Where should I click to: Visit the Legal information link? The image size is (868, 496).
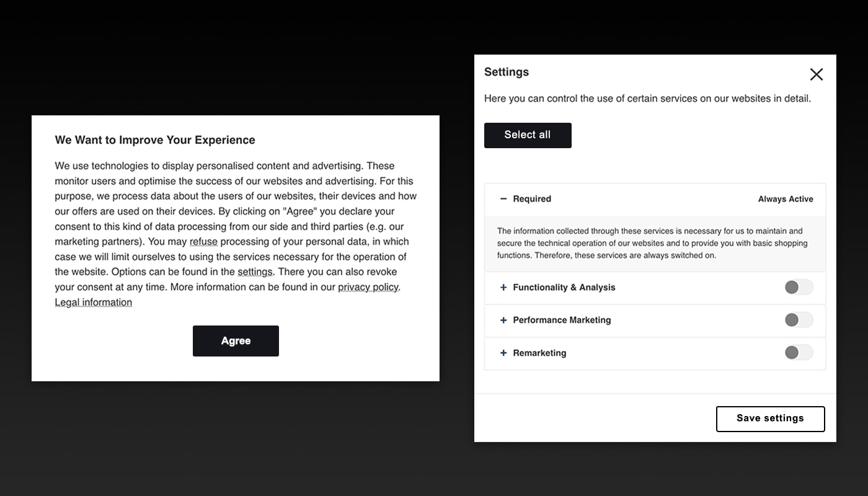coord(93,303)
